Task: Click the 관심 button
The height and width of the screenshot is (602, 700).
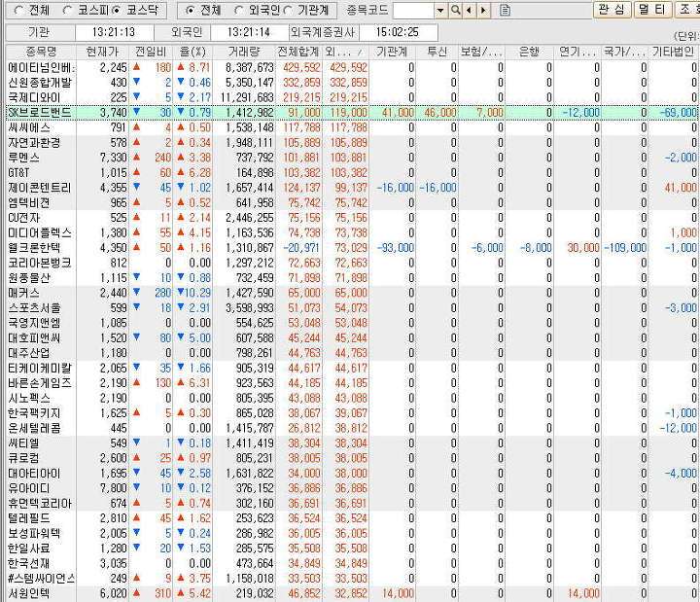Action: (x=612, y=10)
